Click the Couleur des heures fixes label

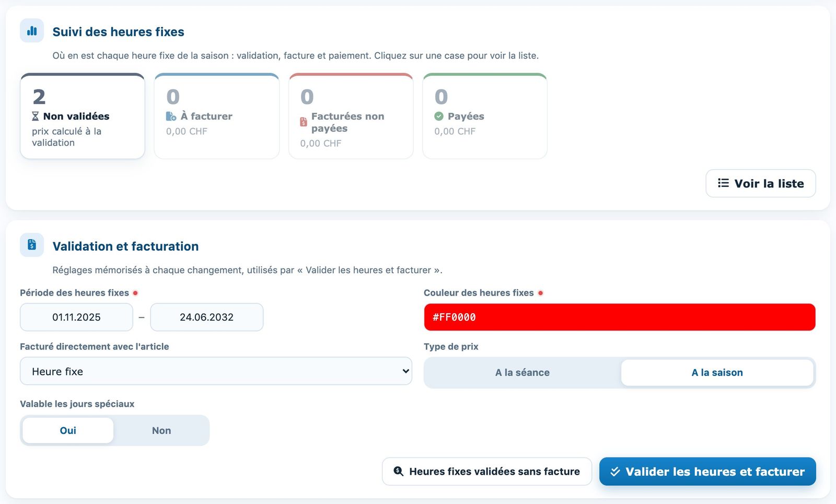pyautogui.click(x=479, y=293)
